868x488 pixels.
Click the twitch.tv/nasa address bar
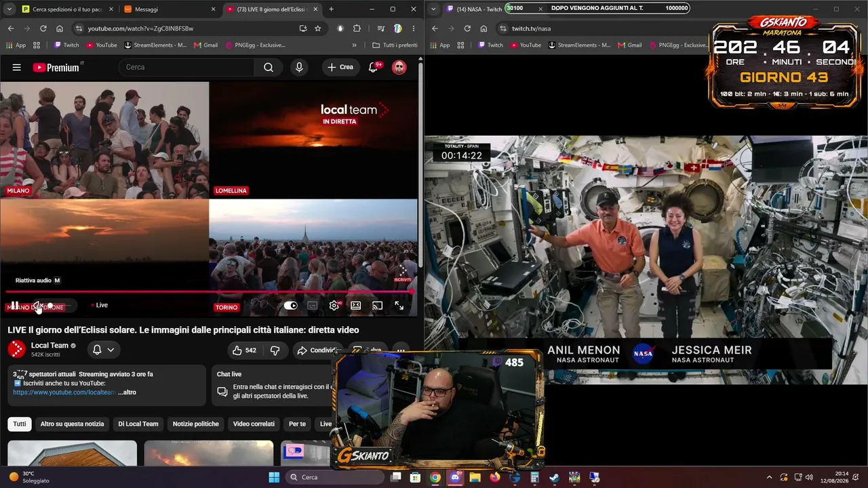point(604,28)
